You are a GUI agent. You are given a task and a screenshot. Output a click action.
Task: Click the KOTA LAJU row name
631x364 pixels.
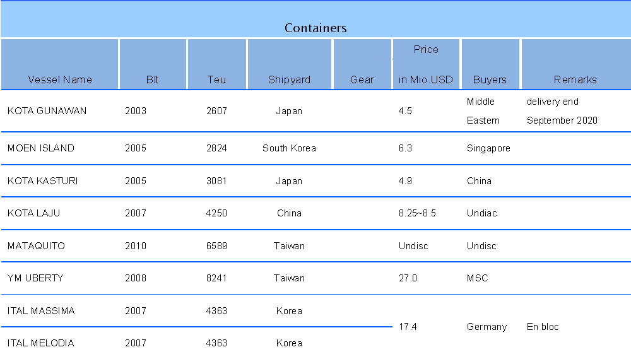pos(34,213)
